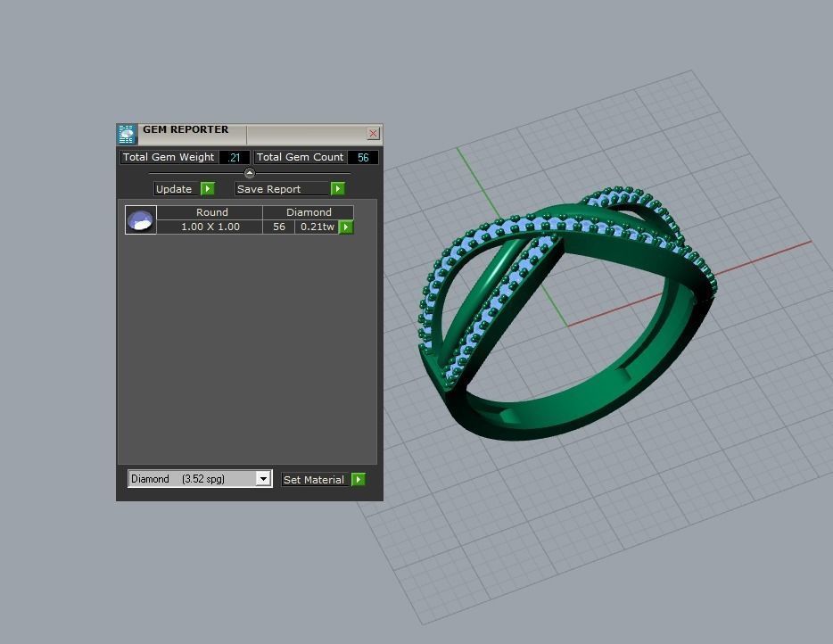Click the Gem Reporter panel icon
833x644 pixels.
pos(127,134)
